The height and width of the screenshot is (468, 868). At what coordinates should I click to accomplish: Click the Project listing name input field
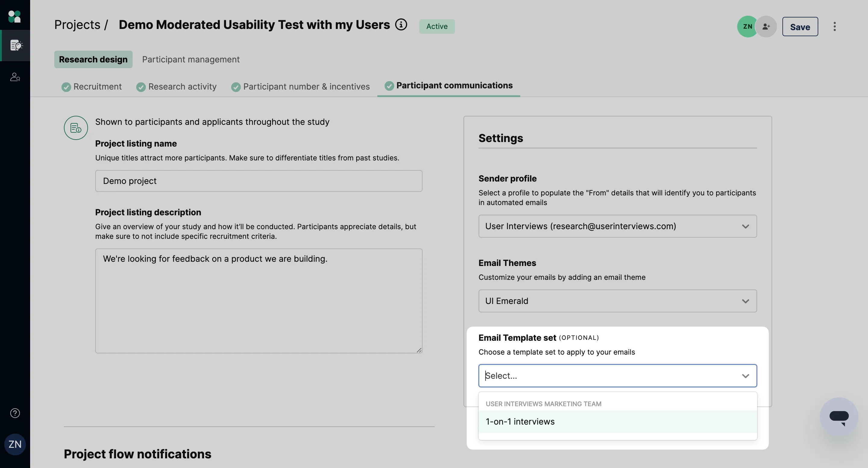coord(258,181)
